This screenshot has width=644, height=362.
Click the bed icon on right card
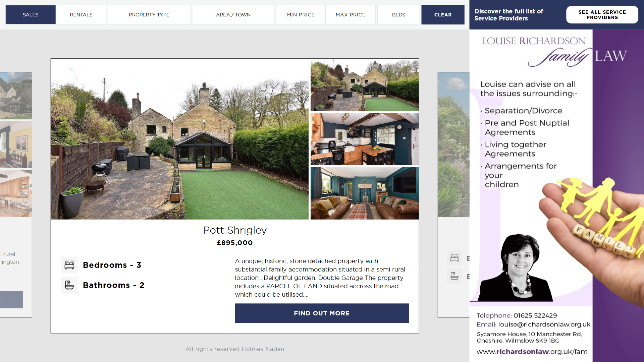click(454, 258)
